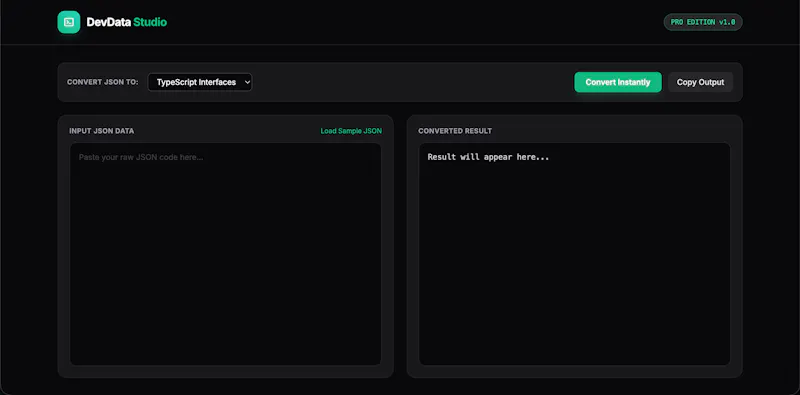This screenshot has width=800, height=395.
Task: Click the PRO EDITION v1.0 badge
Action: click(703, 22)
